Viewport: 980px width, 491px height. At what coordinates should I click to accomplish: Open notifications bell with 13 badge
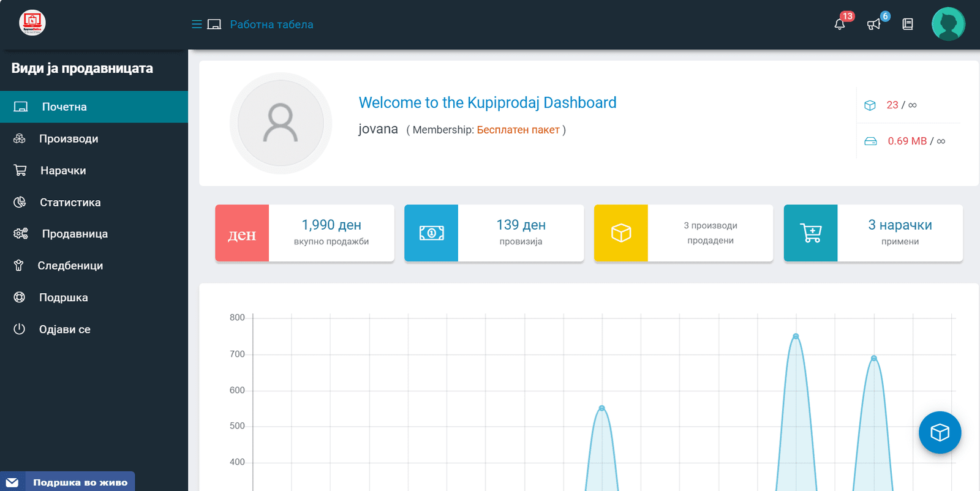coord(840,24)
